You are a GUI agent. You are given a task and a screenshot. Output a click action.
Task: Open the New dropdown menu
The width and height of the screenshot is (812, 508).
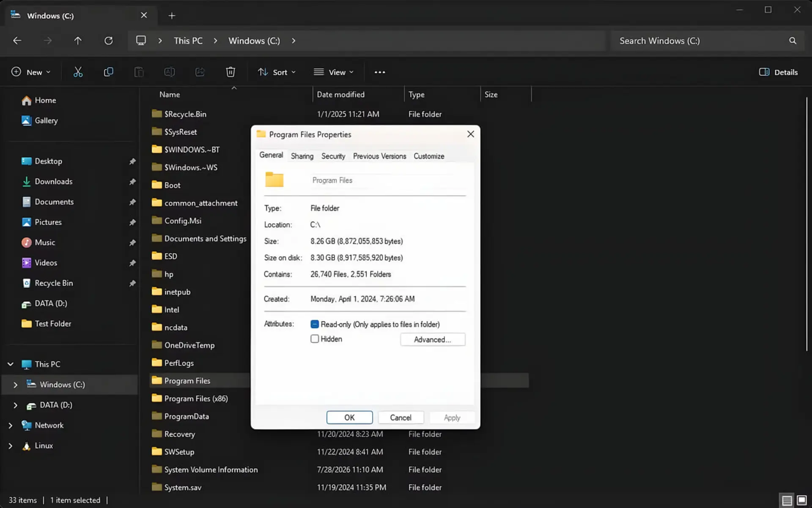31,72
